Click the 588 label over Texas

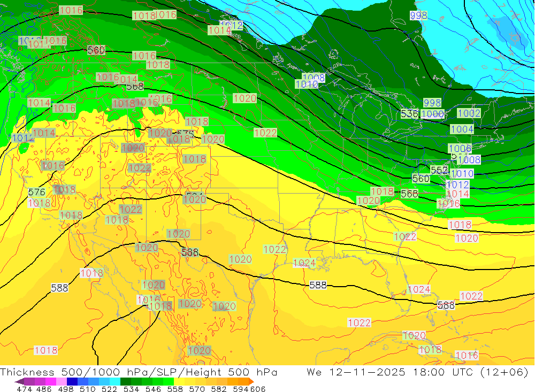190,252
